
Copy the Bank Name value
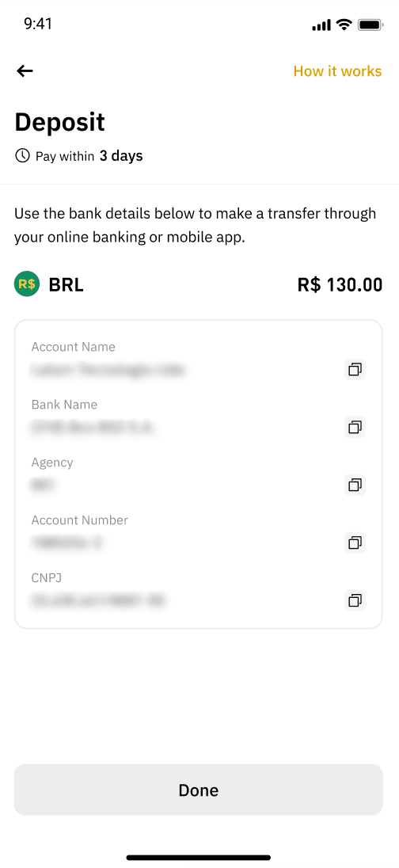[x=355, y=427]
